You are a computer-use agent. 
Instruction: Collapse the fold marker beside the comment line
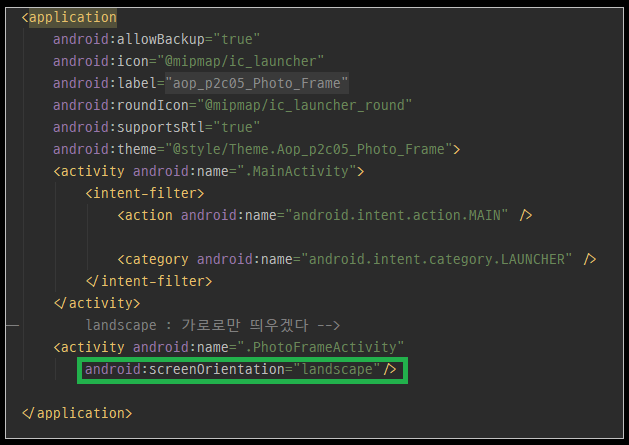point(12,325)
